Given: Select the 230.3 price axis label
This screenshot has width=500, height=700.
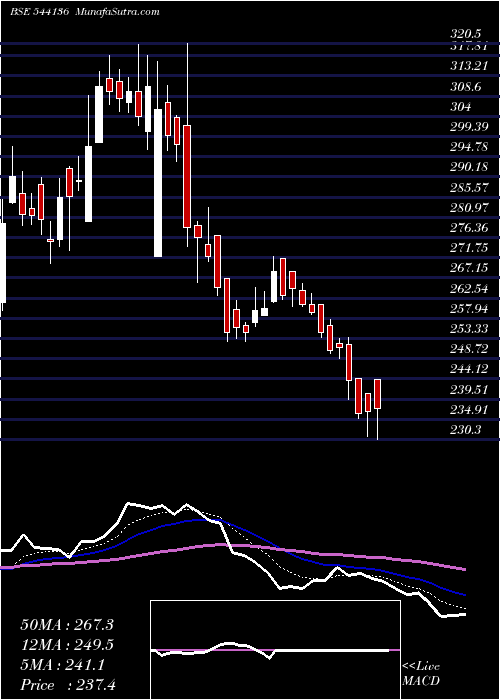Looking at the screenshot, I should pos(466,429).
